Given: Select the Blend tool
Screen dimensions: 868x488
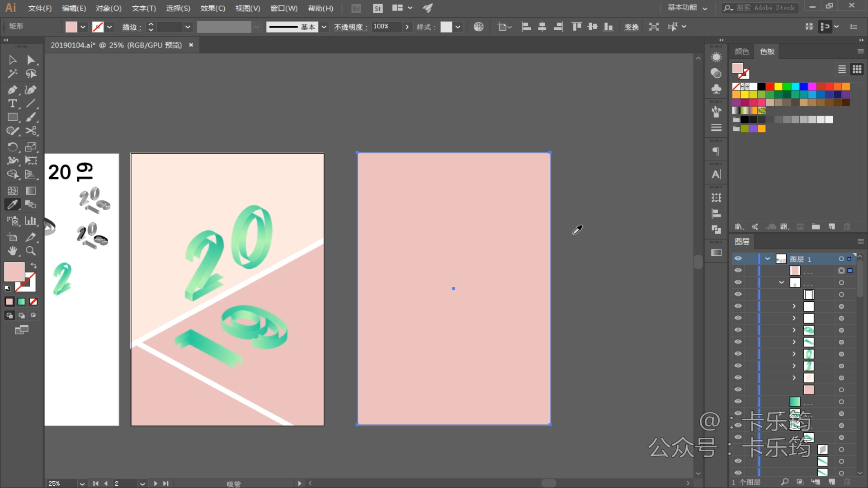Looking at the screenshot, I should pos(31,204).
